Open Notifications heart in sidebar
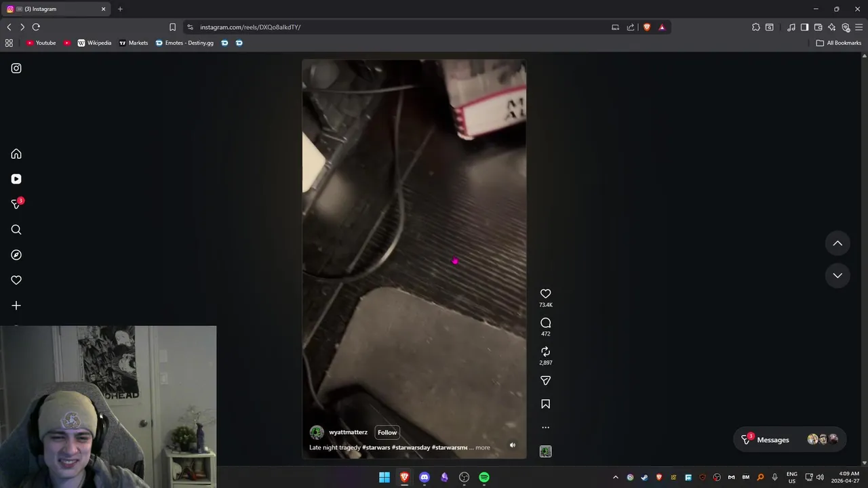Screen dimensions: 868x488 [x=16, y=280]
